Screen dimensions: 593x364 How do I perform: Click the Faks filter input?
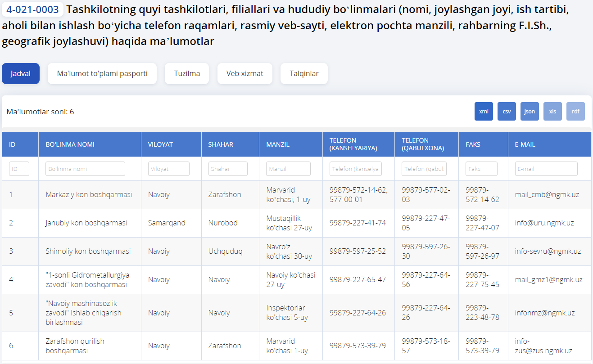[481, 169]
